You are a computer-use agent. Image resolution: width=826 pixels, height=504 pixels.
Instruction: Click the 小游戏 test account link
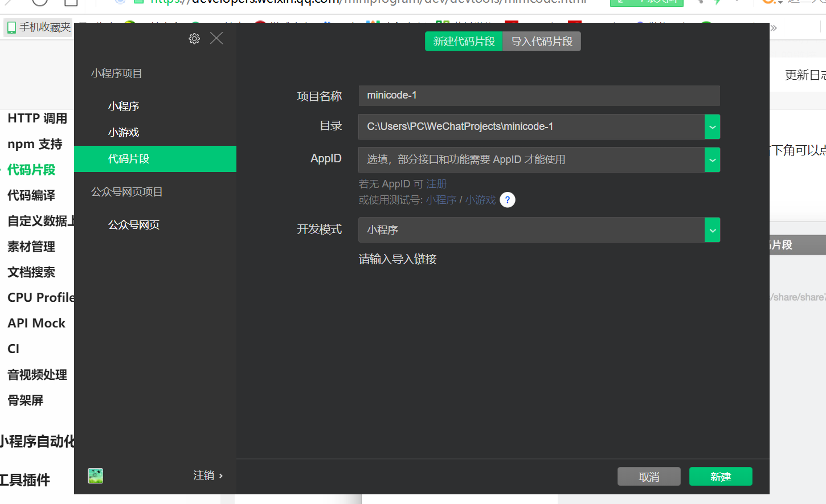click(480, 200)
